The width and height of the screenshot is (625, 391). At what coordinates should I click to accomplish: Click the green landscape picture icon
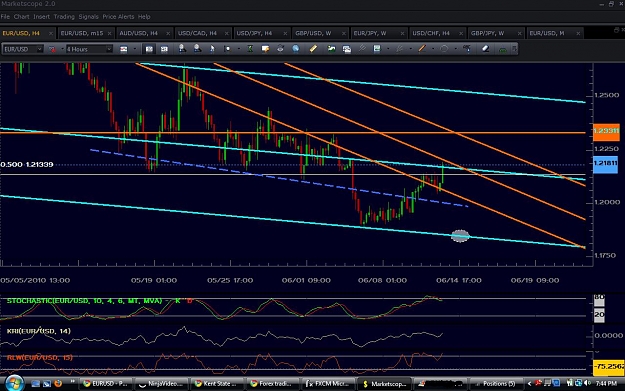[x=331, y=49]
